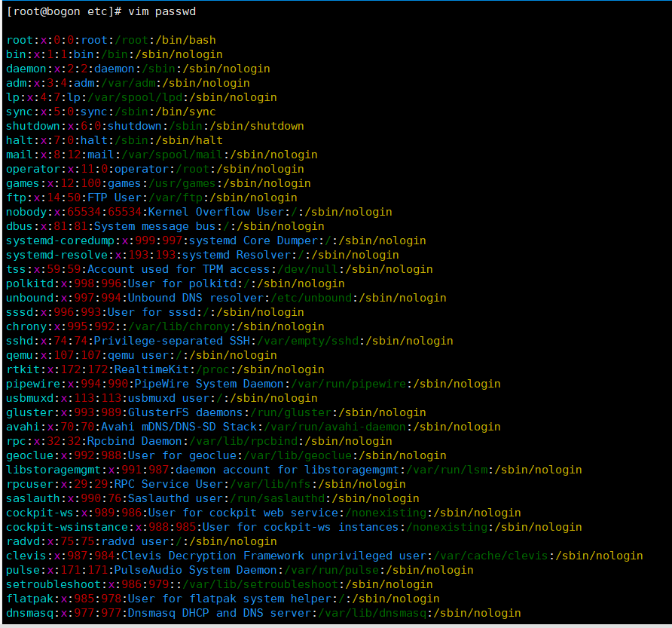Select 'User for flatpak system helper' line
The height and width of the screenshot is (628, 672).
tap(223, 599)
